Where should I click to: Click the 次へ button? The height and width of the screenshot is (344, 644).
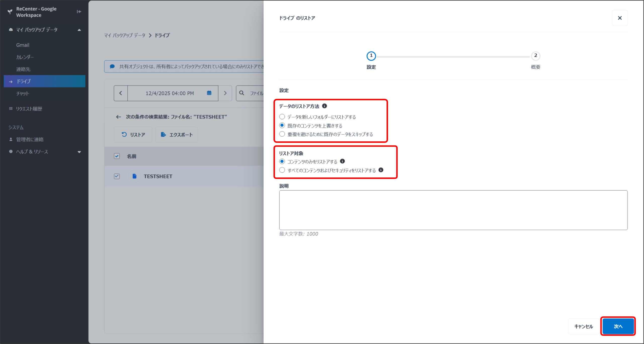coord(618,326)
